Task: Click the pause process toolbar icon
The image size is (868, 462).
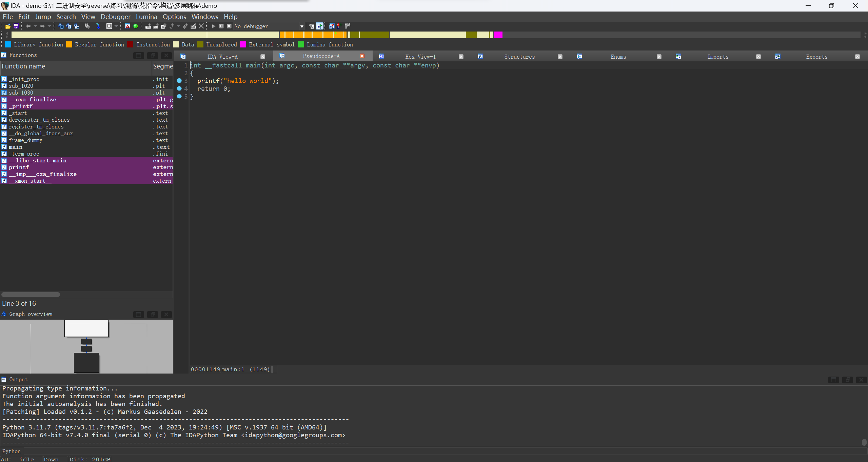Action: 221,26
